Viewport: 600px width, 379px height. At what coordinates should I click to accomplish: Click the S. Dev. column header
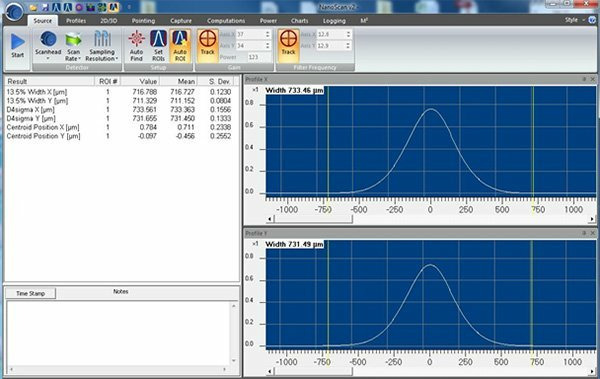click(x=219, y=81)
